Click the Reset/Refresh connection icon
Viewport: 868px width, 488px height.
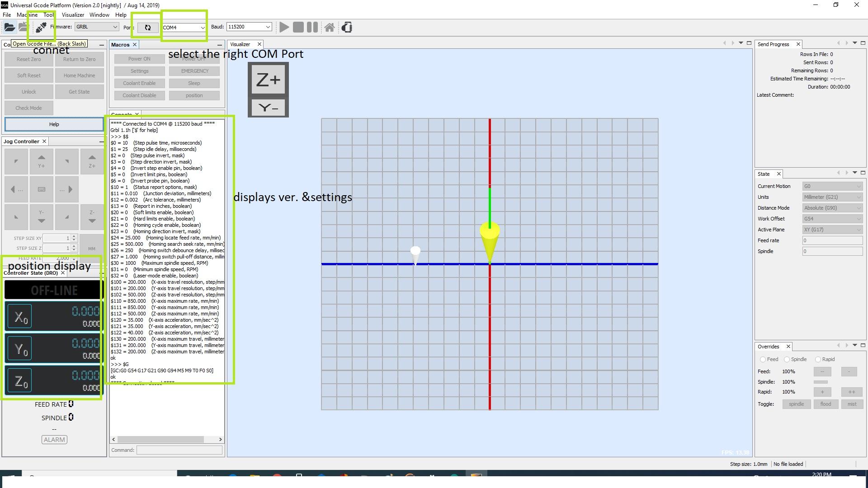(x=147, y=28)
